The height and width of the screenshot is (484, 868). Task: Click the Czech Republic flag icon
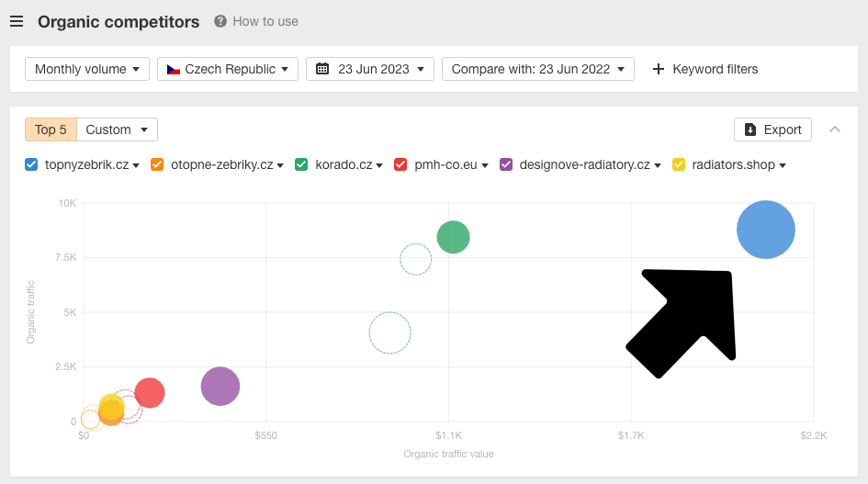[174, 70]
